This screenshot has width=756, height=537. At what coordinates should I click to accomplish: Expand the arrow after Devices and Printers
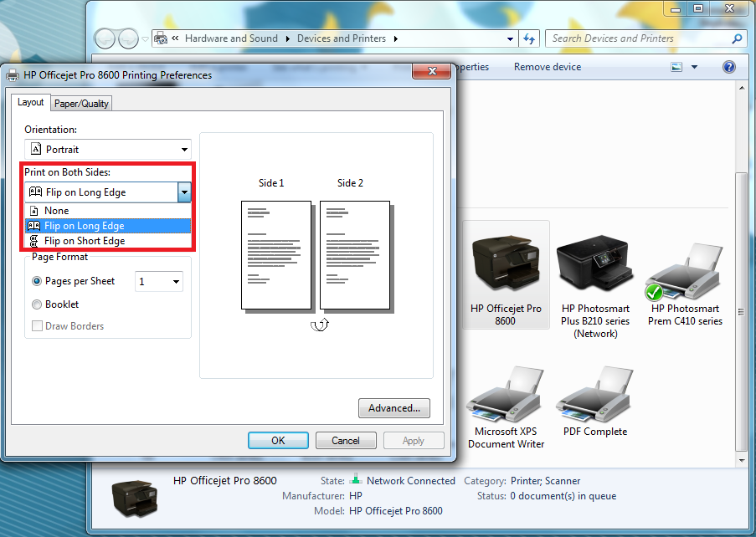396,38
